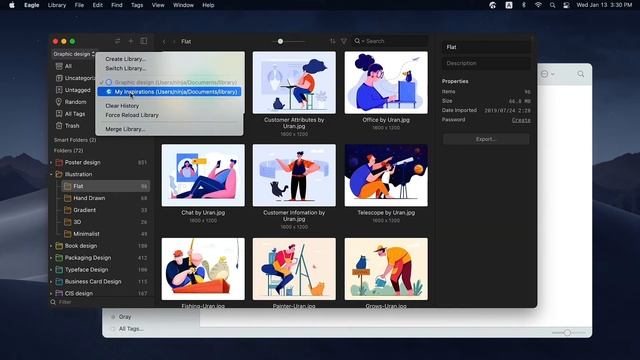The height and width of the screenshot is (360, 640).
Task: Select the Grows-Uran.jpg thumbnail
Action: [x=386, y=269]
